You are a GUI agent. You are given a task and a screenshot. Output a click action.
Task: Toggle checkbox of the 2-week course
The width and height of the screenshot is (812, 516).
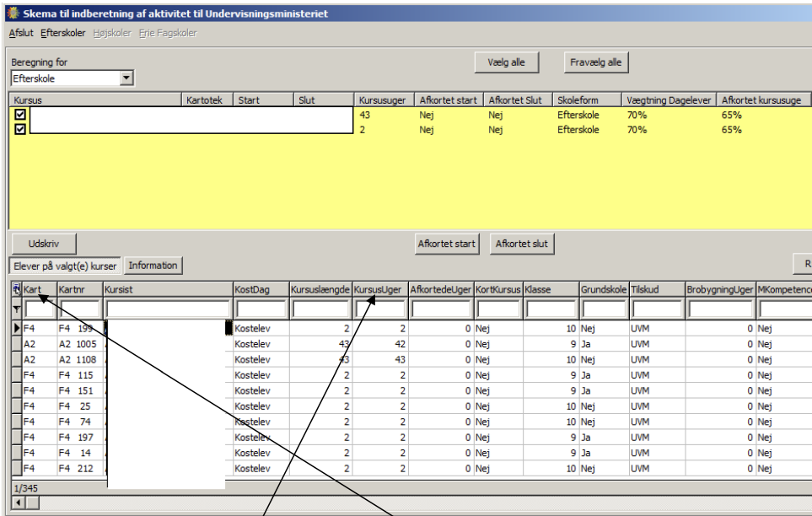[x=20, y=129]
